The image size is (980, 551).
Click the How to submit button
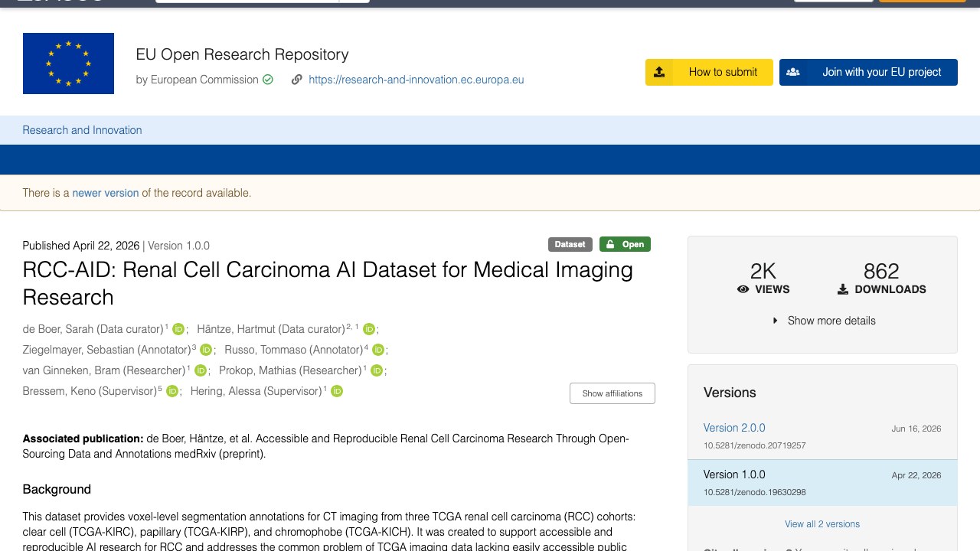(709, 72)
